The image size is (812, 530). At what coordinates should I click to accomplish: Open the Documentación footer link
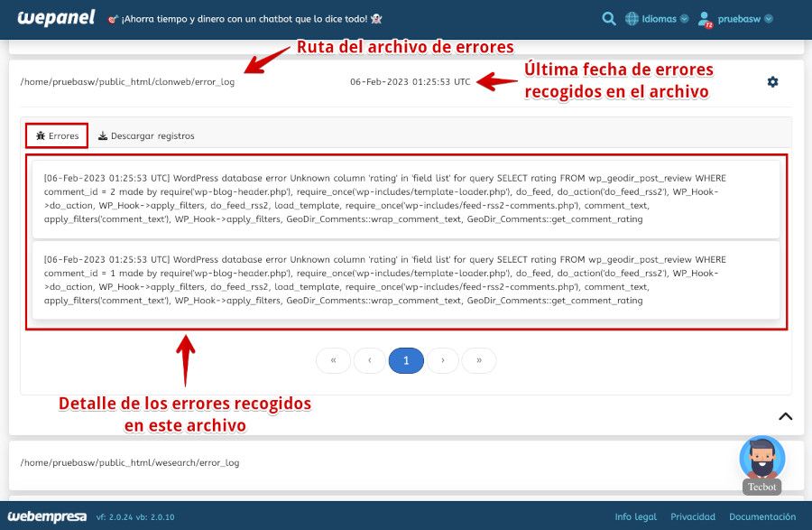[762, 516]
